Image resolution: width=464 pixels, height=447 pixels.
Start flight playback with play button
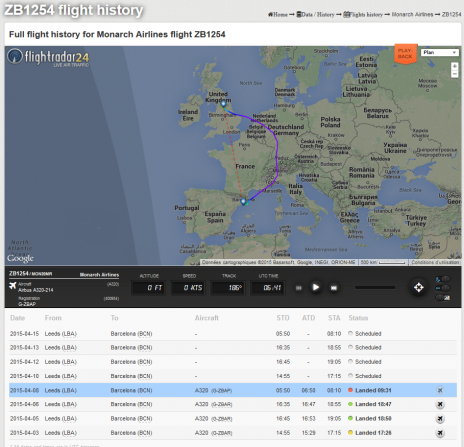pos(315,287)
